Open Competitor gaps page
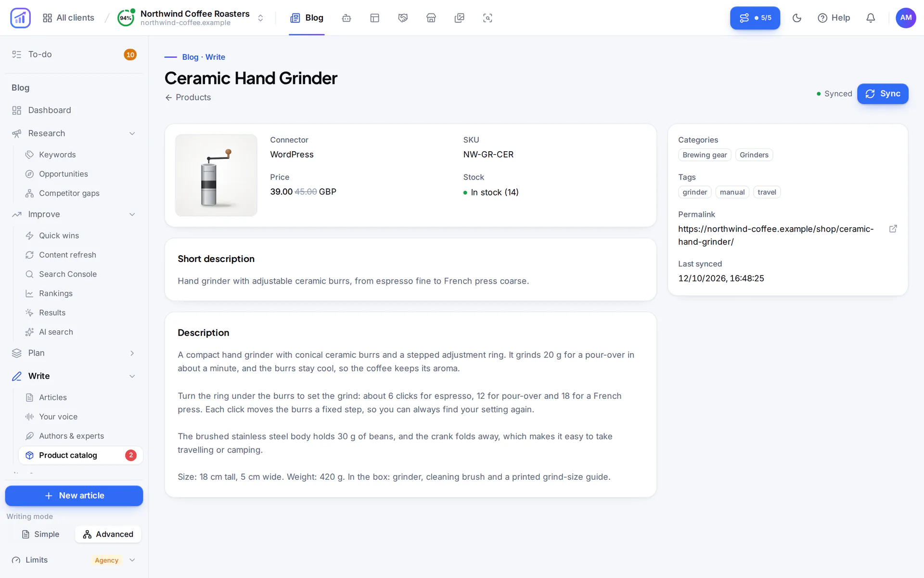The image size is (924, 578). click(x=81, y=193)
